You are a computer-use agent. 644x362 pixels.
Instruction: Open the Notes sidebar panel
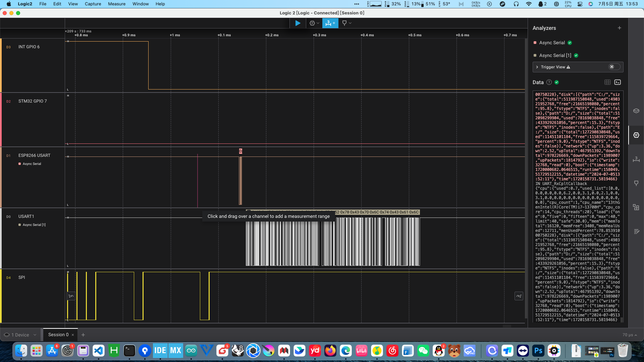tap(636, 232)
